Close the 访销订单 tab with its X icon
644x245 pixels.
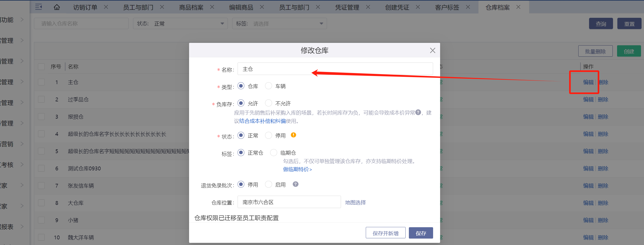pos(106,7)
